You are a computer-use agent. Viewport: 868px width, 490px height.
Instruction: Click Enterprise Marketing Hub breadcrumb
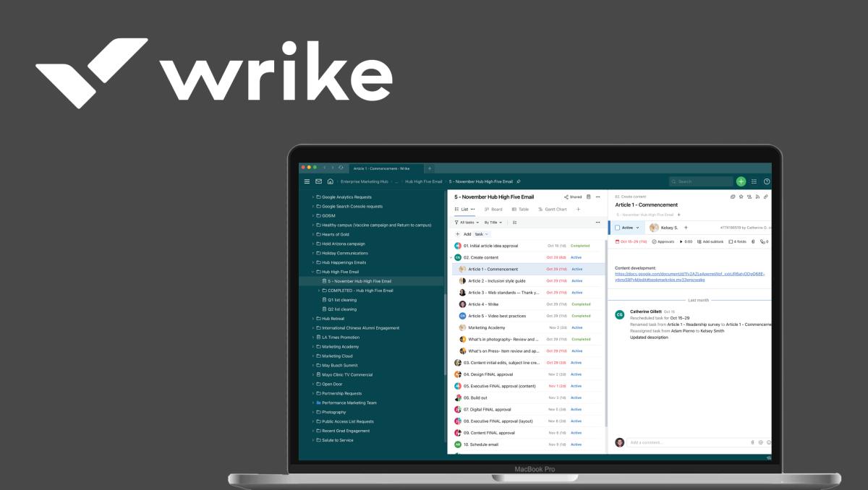click(x=365, y=181)
